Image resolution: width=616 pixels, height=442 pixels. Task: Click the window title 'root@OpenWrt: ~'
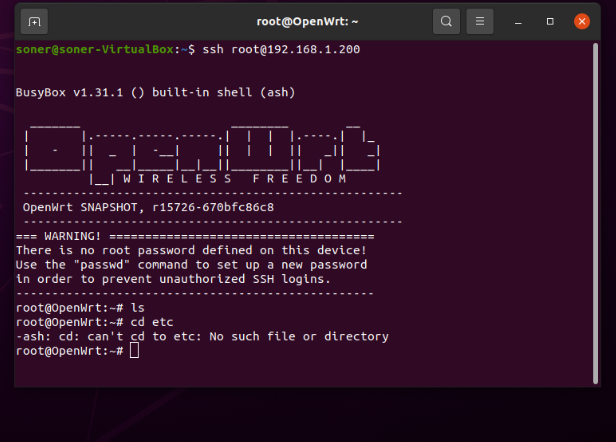tap(307, 22)
